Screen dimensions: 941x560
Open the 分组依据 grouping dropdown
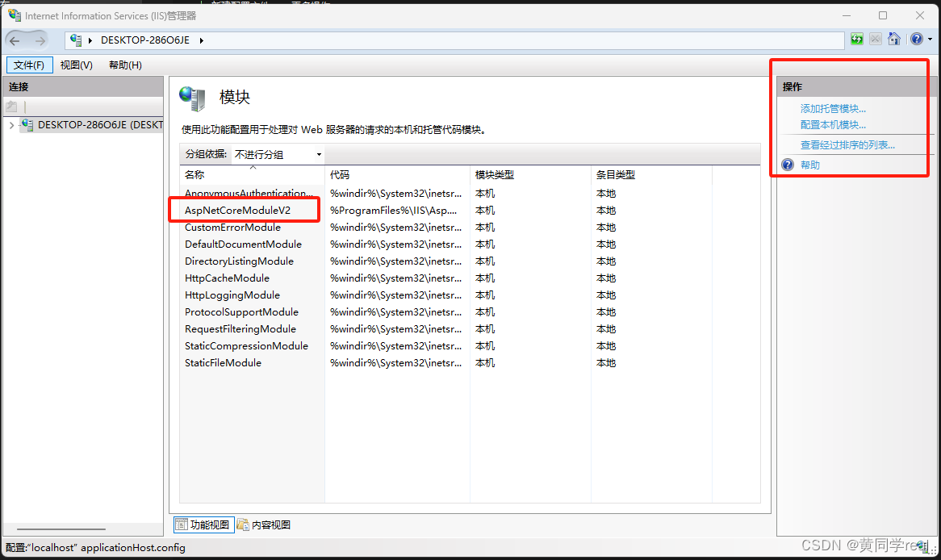point(318,153)
